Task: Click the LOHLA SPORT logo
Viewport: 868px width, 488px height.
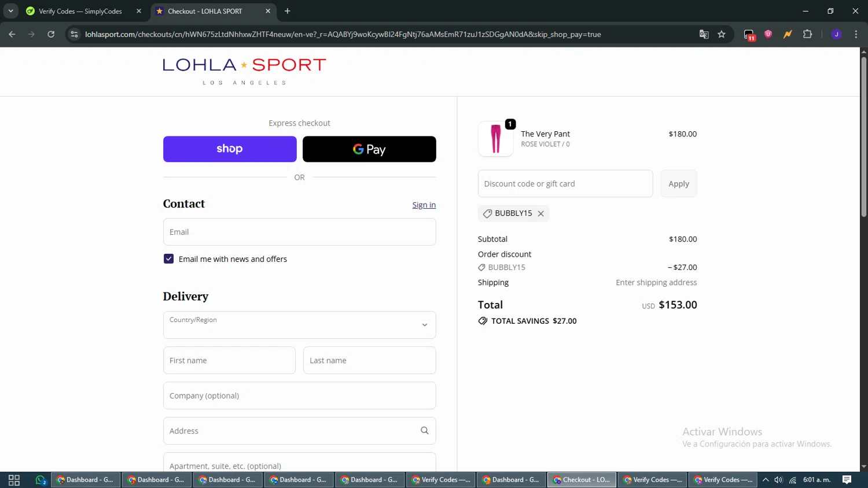Action: [x=244, y=71]
